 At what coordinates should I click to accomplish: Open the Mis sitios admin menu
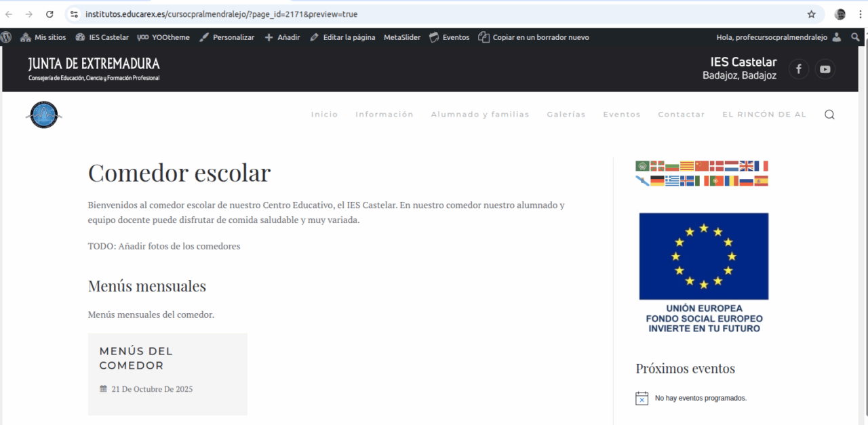click(43, 37)
